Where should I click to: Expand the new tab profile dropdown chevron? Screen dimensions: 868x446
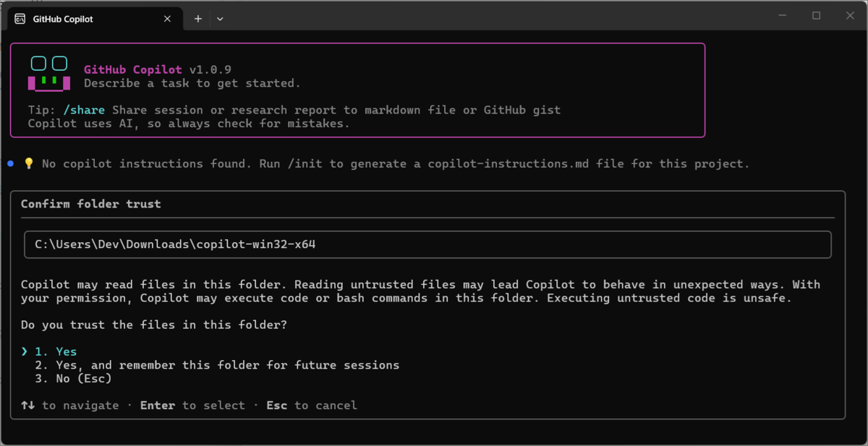pos(220,19)
